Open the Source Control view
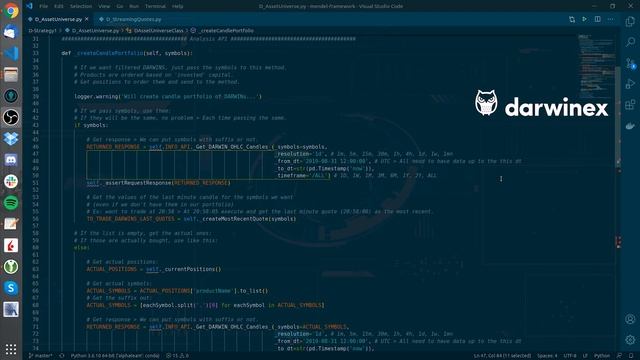The width and height of the screenshot is (640, 360). [630, 63]
